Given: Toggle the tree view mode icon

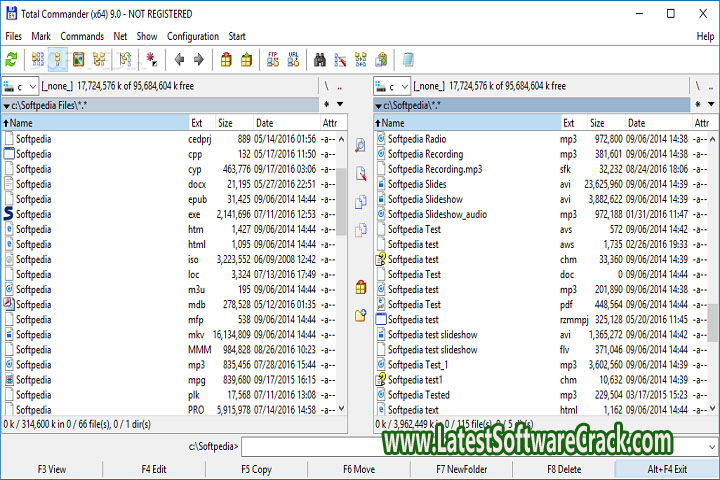Looking at the screenshot, I should coord(99,60).
